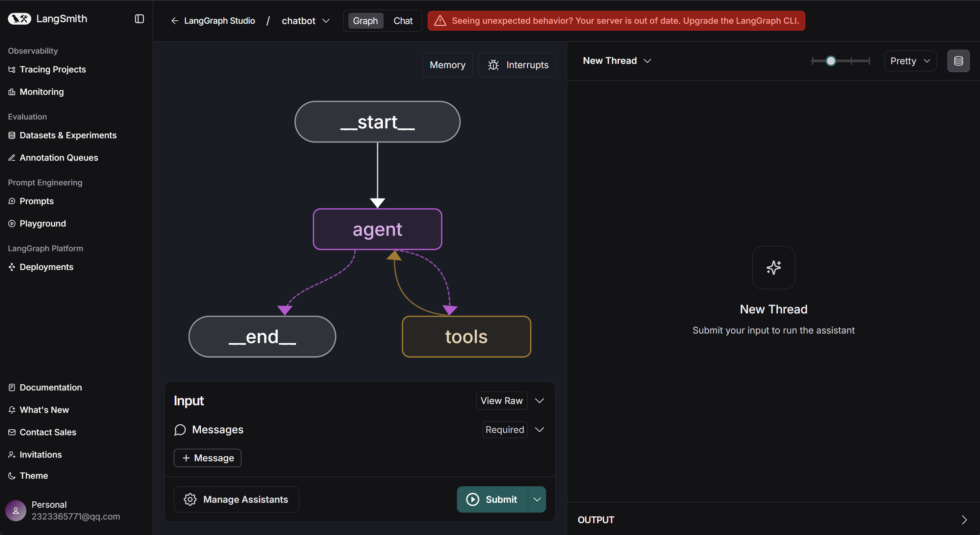The image size is (980, 535).
Task: Open Monitoring page
Action: (x=41, y=92)
